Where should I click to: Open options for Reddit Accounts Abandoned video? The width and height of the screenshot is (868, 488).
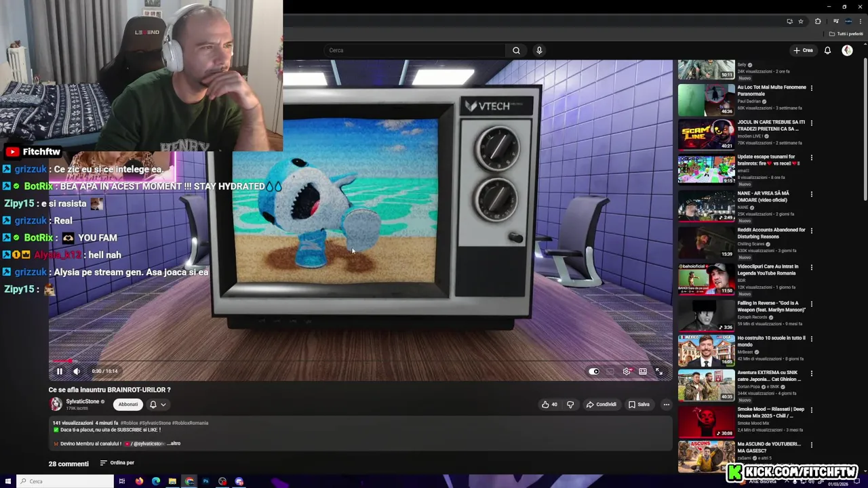coord(812,230)
